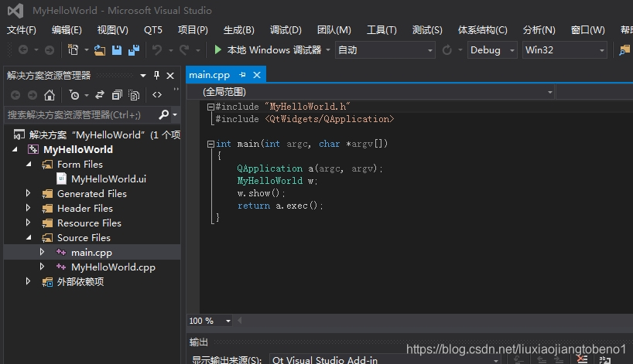The image size is (633, 364).
Task: Collapse the #include region in the editor
Action: coord(210,107)
